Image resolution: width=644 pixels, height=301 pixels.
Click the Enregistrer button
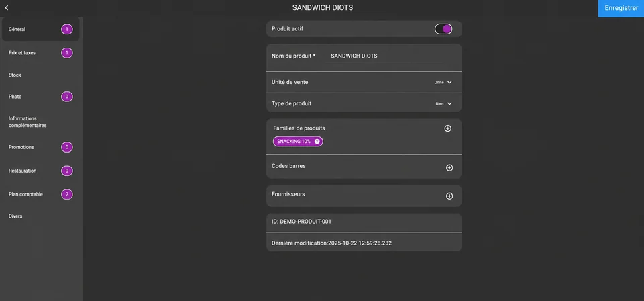click(x=621, y=8)
